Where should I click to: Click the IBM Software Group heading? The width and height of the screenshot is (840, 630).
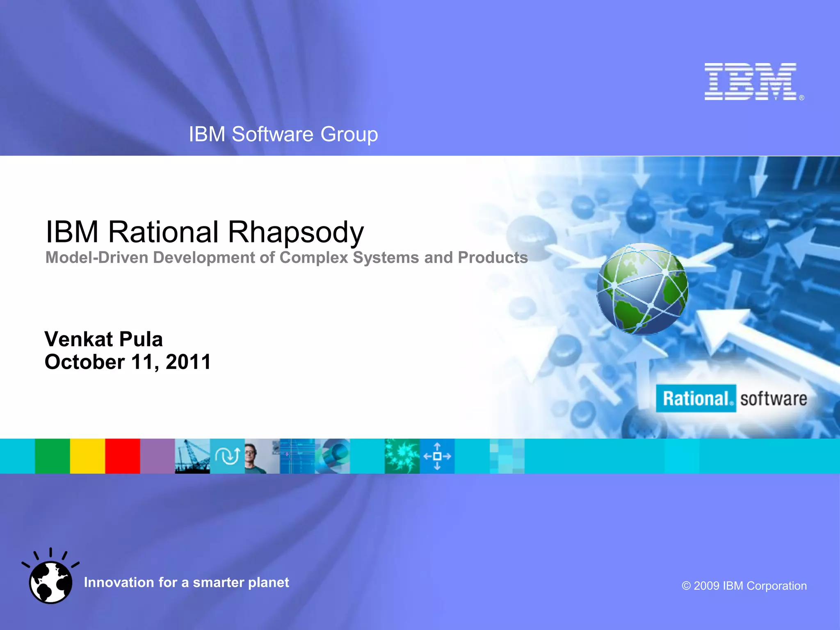[x=283, y=134]
